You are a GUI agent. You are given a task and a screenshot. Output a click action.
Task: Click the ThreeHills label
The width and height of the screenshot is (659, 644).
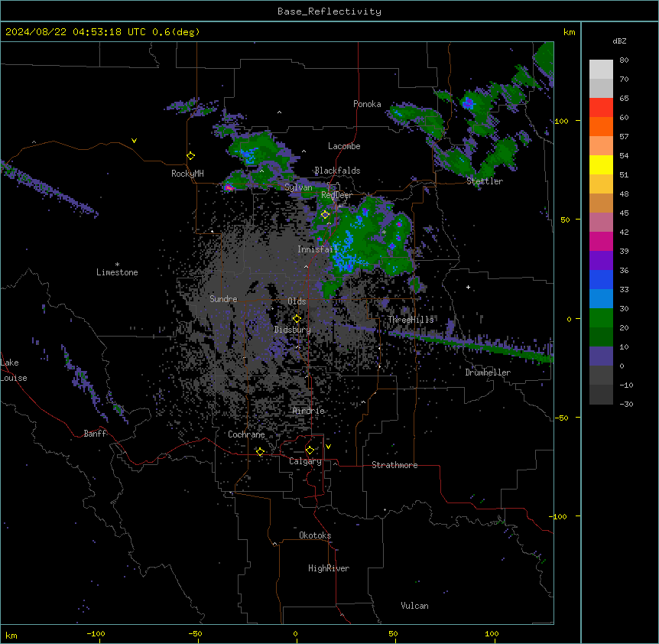[411, 320]
